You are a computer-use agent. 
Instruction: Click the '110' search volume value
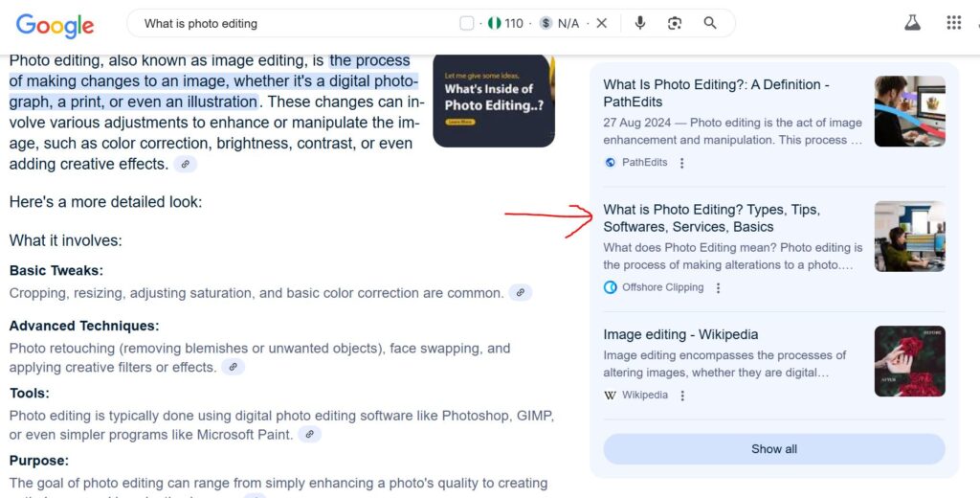tap(514, 23)
